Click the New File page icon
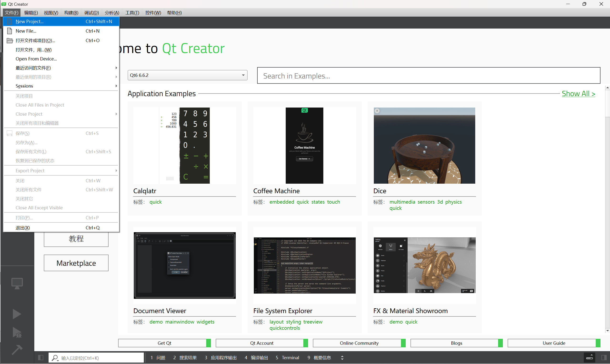This screenshot has width=610, height=364. [9, 31]
